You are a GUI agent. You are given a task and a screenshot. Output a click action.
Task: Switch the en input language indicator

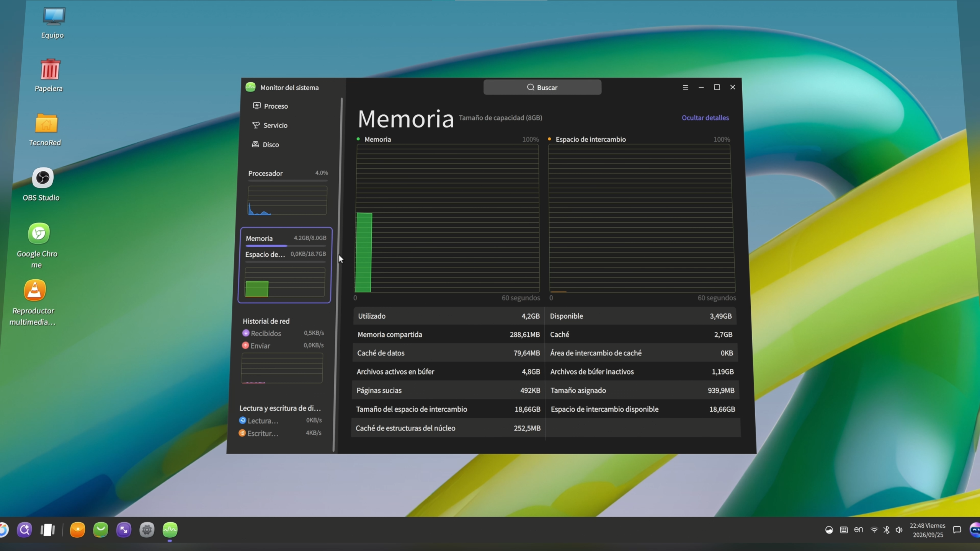(x=859, y=530)
